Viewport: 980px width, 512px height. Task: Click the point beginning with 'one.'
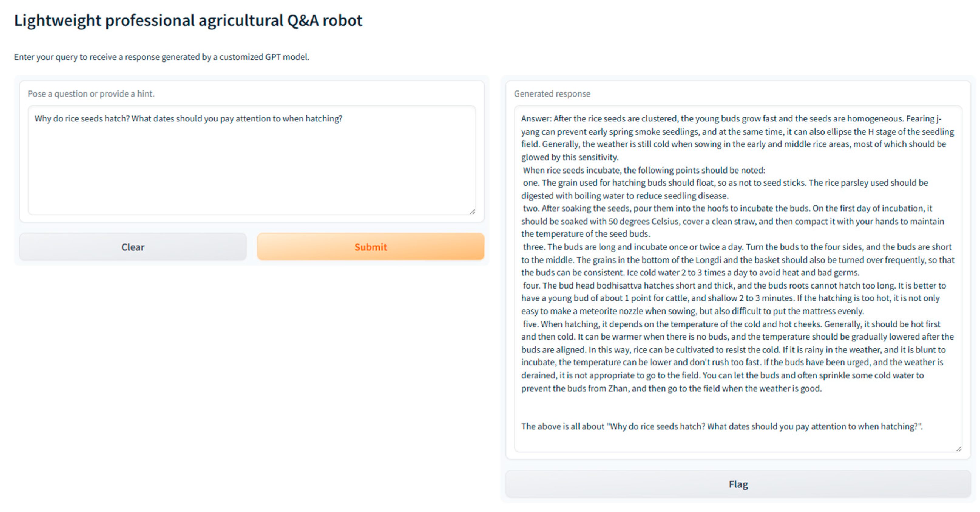(x=725, y=183)
